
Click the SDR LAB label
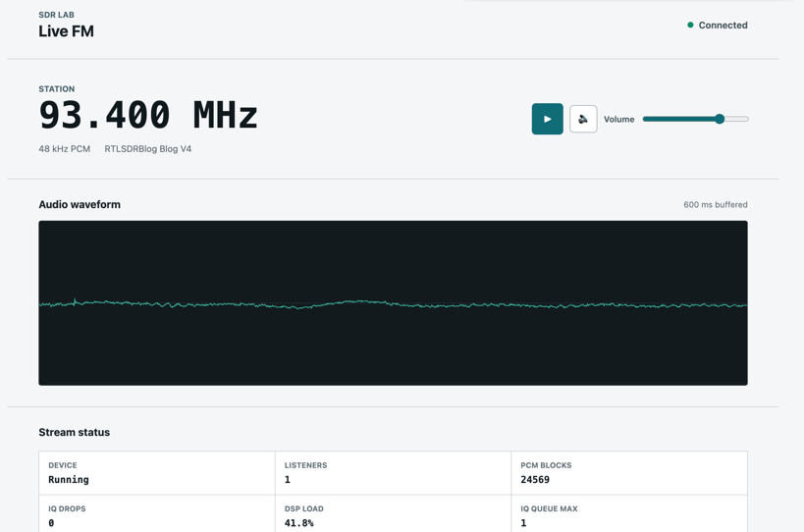point(56,15)
